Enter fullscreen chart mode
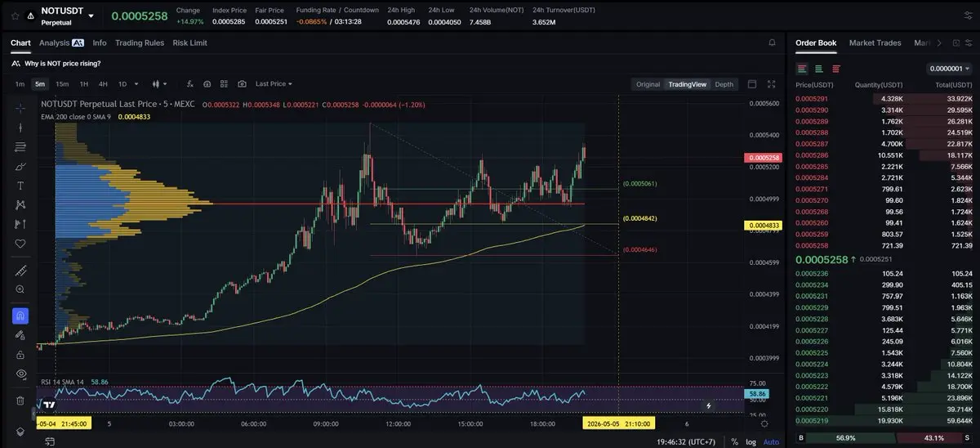Viewport: 980px width, 448px height. 772,83
